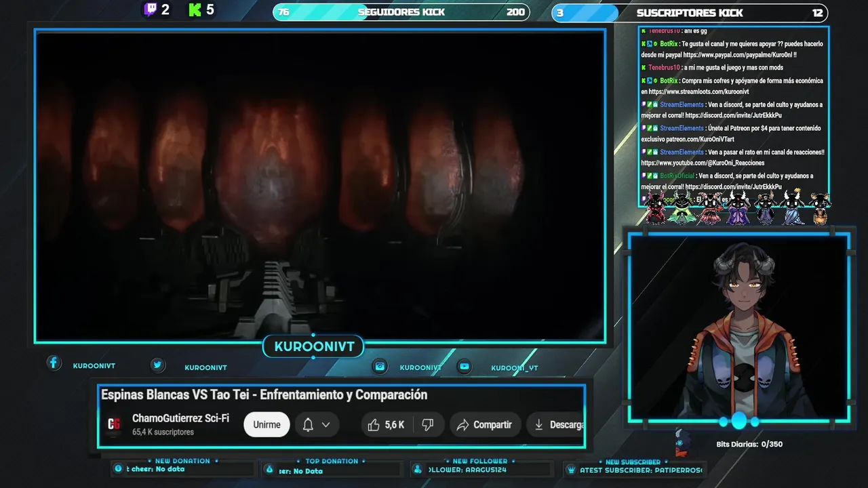
Task: Click the follower goal number 200
Action: tap(515, 12)
